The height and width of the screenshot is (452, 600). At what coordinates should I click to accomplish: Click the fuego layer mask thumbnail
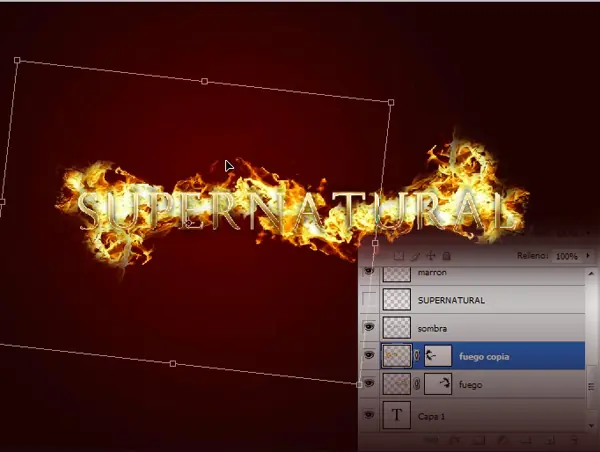[438, 384]
